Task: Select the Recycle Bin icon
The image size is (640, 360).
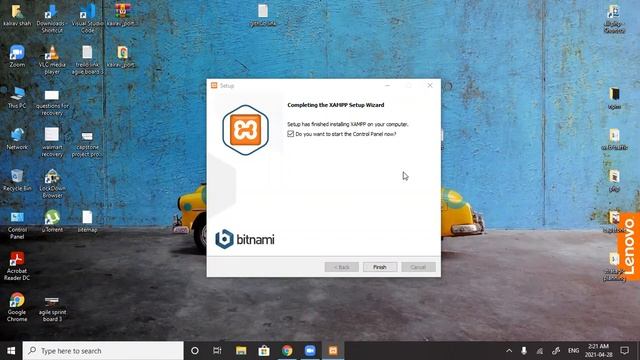Action: pos(17,180)
